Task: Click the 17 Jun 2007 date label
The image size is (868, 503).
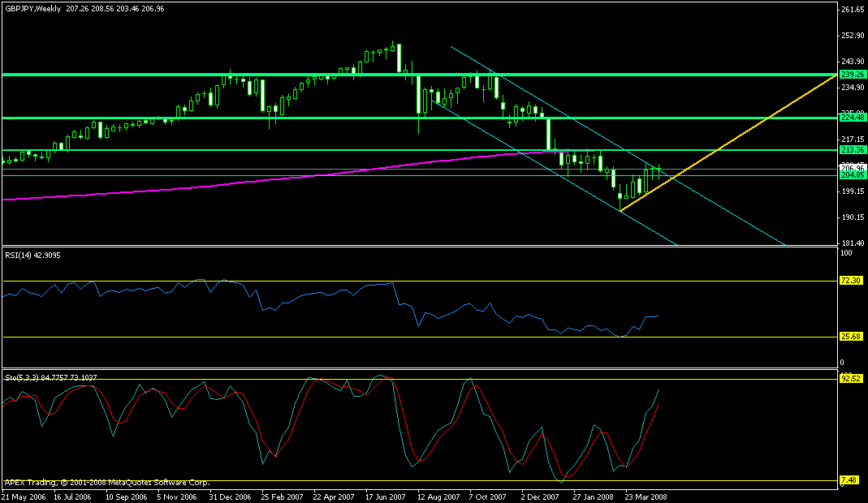Action: tap(385, 496)
